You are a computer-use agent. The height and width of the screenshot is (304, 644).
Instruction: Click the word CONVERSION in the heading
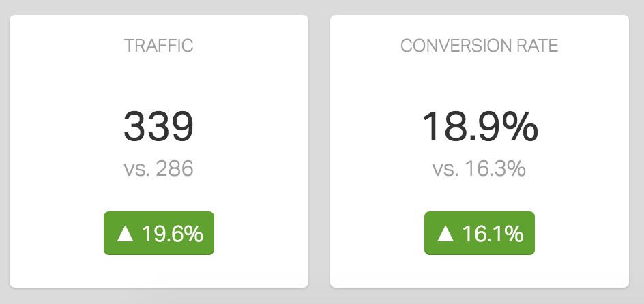(x=452, y=46)
